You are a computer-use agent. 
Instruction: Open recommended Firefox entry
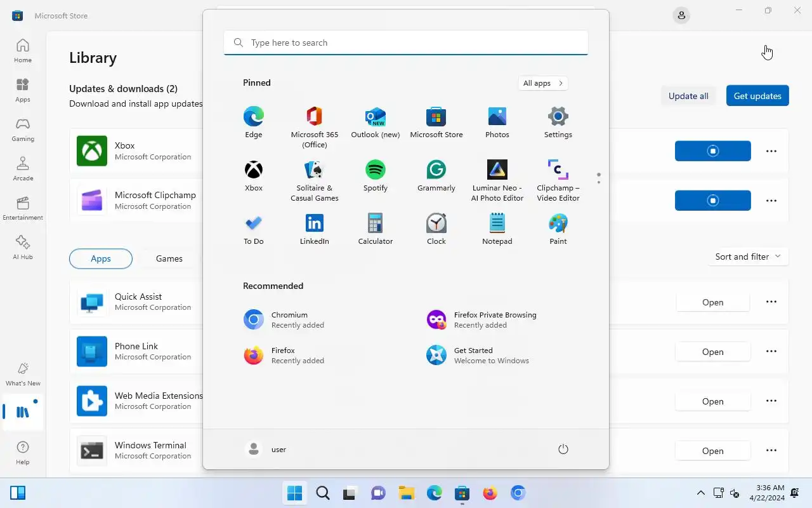(x=314, y=355)
